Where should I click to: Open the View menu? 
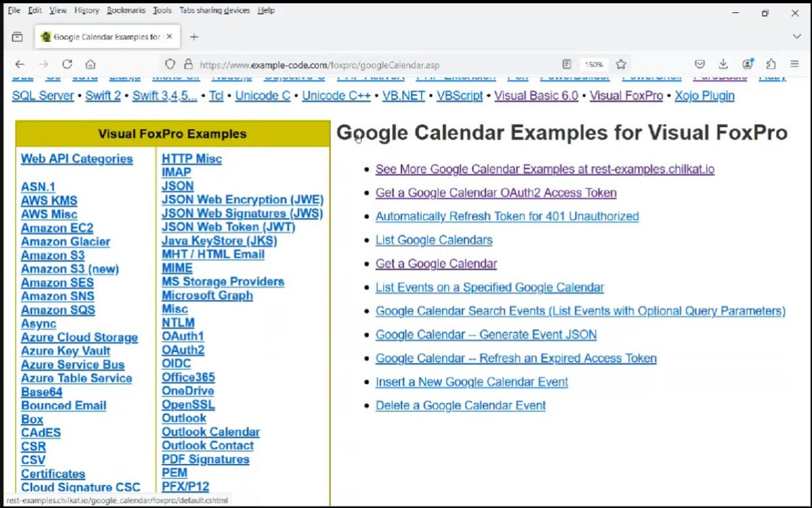58,10
